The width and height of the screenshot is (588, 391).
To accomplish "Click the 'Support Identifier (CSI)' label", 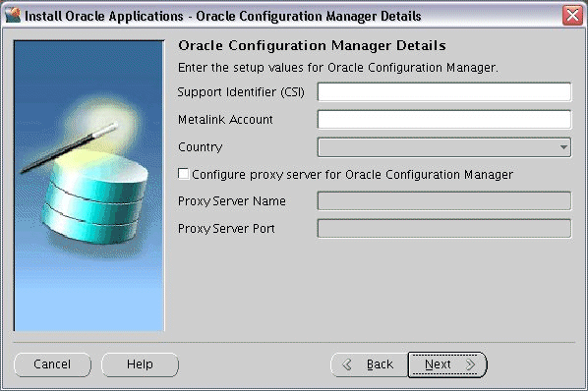I will 241,92.
